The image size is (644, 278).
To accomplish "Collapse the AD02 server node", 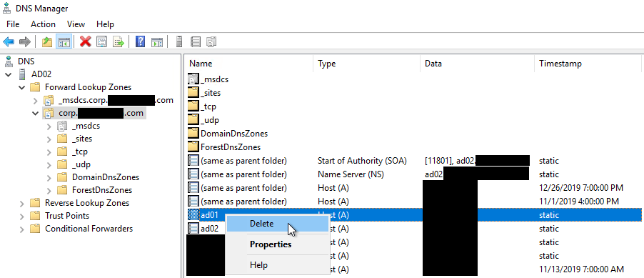I will 9,74.
